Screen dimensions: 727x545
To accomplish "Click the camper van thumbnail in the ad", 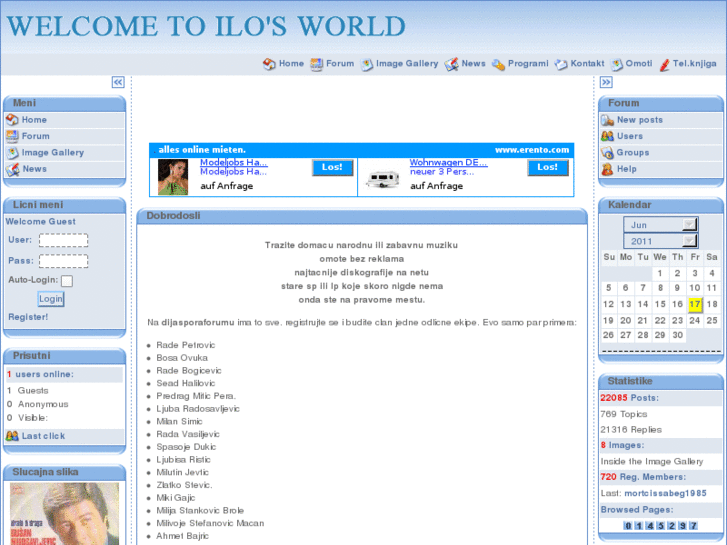I will (x=383, y=180).
